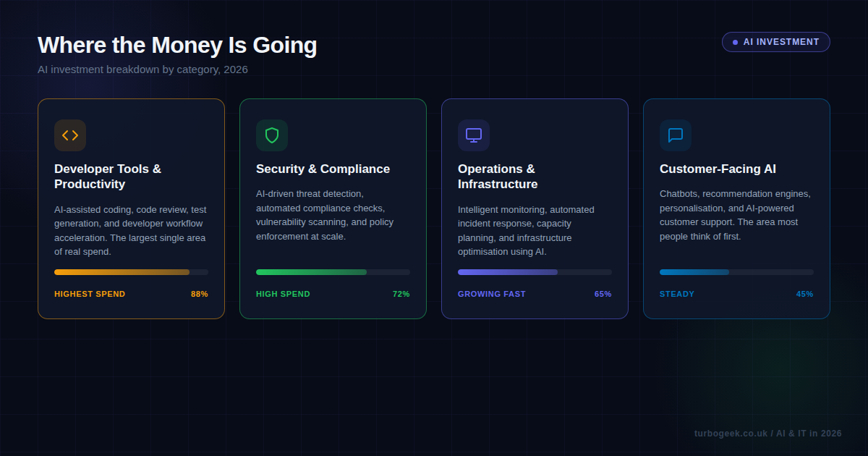Click the chat bubble icon on Customer-Facing AI card

[x=675, y=135]
